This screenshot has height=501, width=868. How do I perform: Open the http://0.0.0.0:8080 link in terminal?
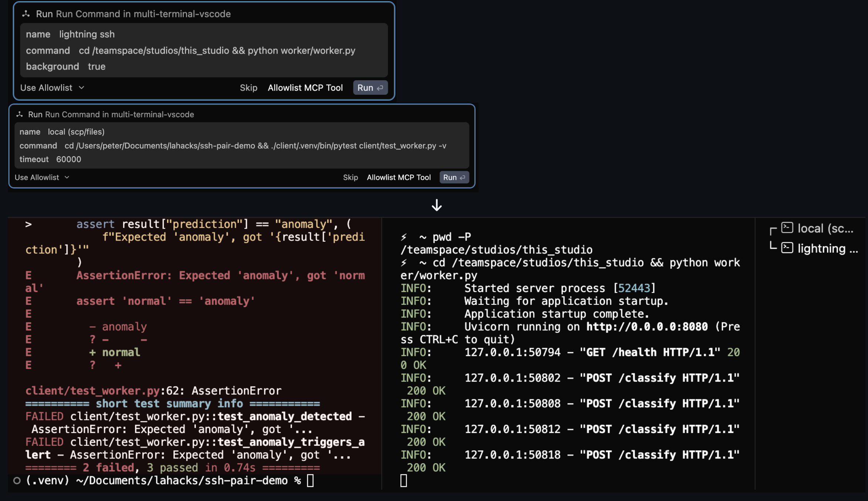tap(647, 327)
